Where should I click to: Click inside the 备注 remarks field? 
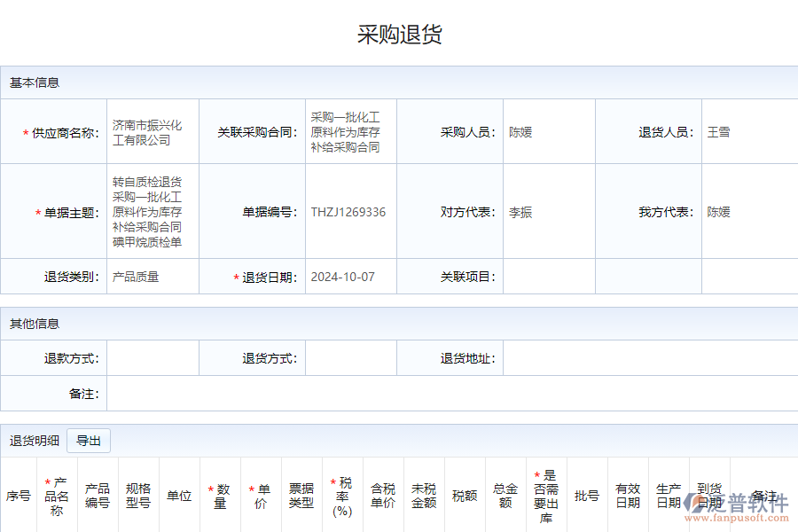pyautogui.click(x=443, y=395)
